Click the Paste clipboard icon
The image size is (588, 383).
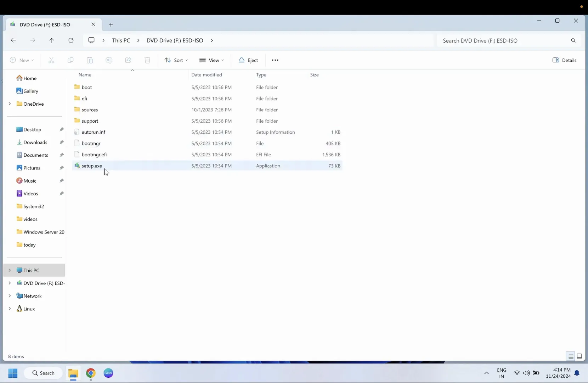(90, 60)
